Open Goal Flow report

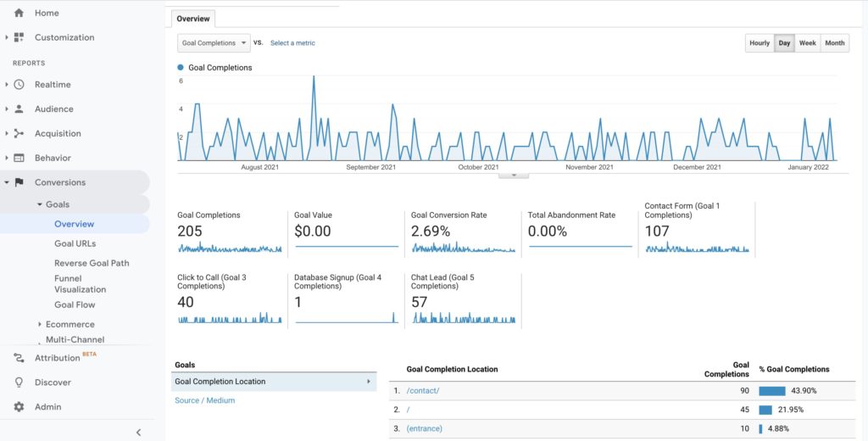[x=75, y=304]
